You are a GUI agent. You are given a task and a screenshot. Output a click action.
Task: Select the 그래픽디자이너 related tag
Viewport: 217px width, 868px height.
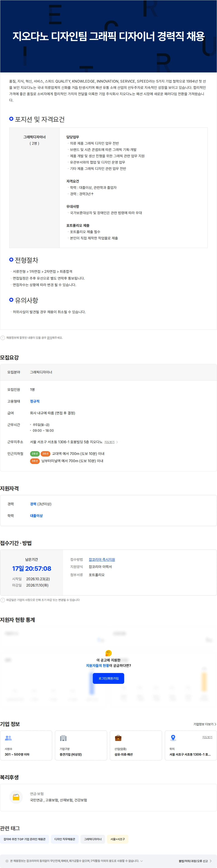click(x=93, y=839)
